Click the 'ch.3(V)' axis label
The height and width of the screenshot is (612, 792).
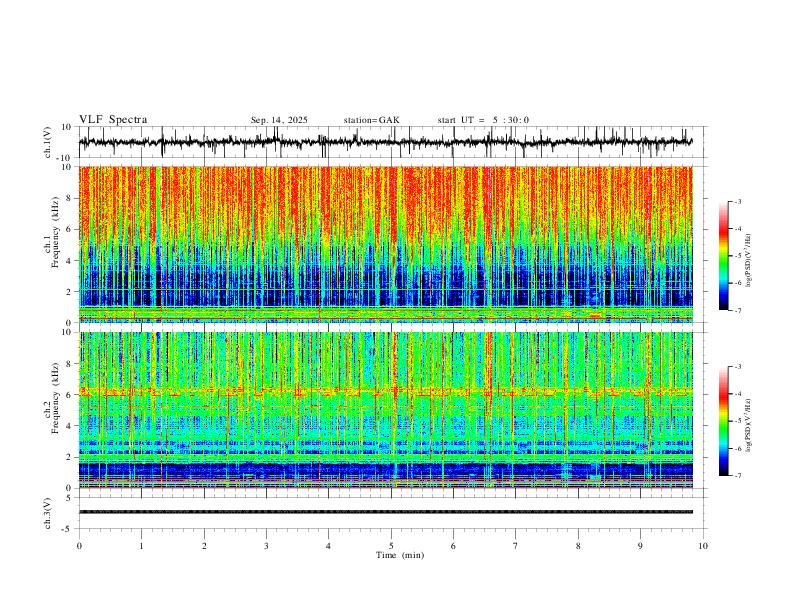click(48, 513)
